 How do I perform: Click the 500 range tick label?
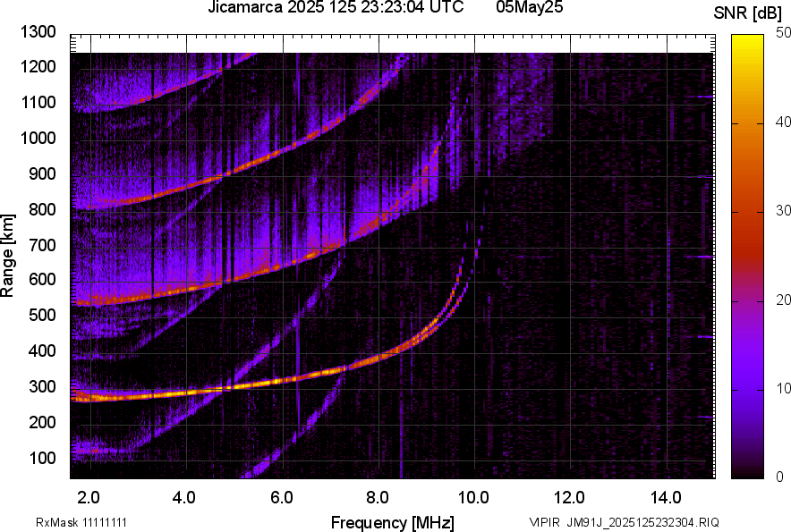point(42,315)
